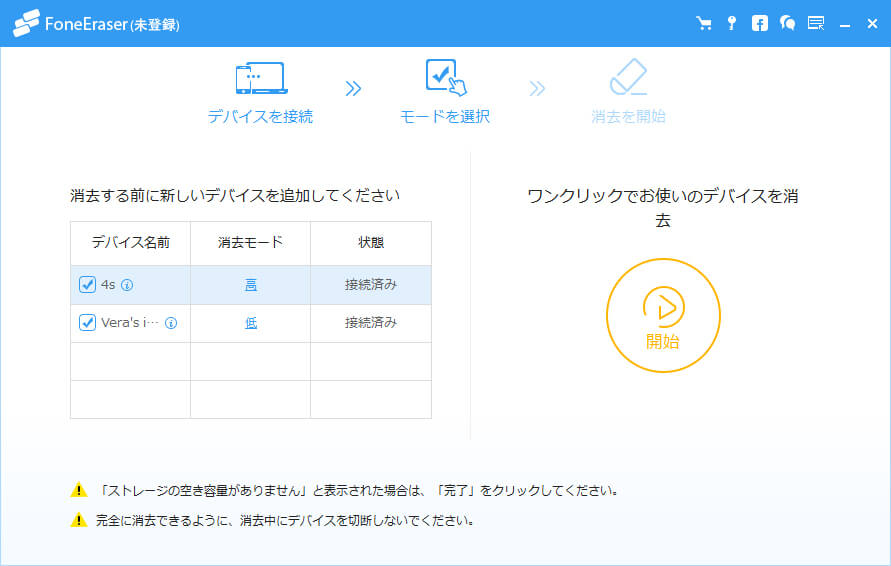This screenshot has height=566, width=891.
Task: Open the menu list icon in title bar
Action: click(816, 23)
